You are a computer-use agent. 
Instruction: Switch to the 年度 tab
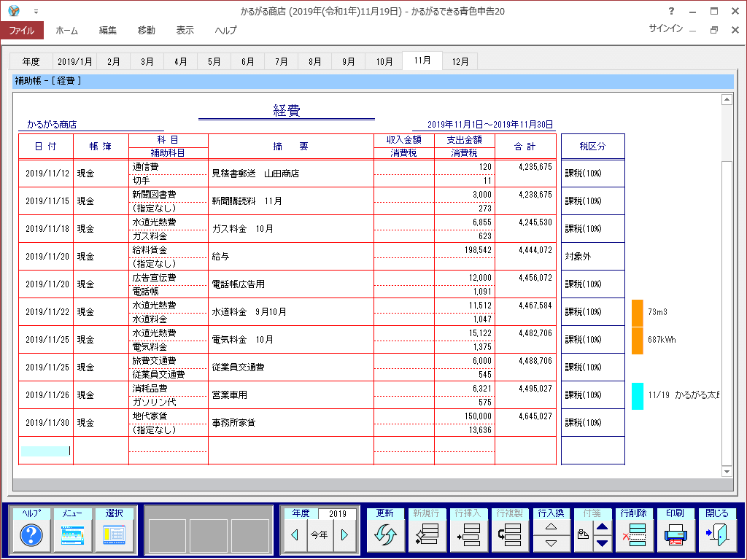31,61
